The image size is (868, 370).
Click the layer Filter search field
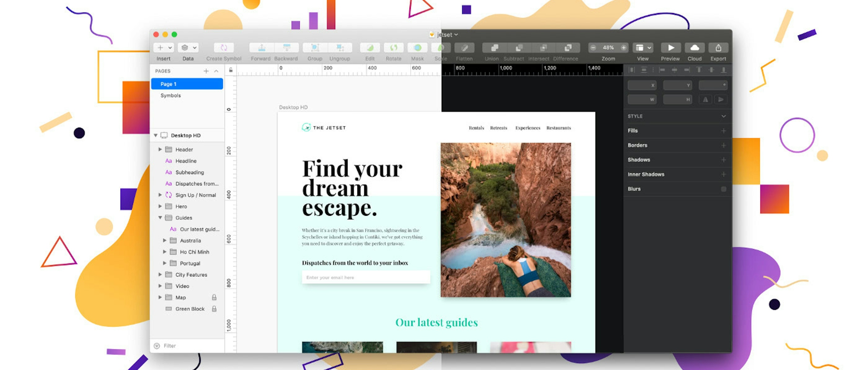coord(188,346)
